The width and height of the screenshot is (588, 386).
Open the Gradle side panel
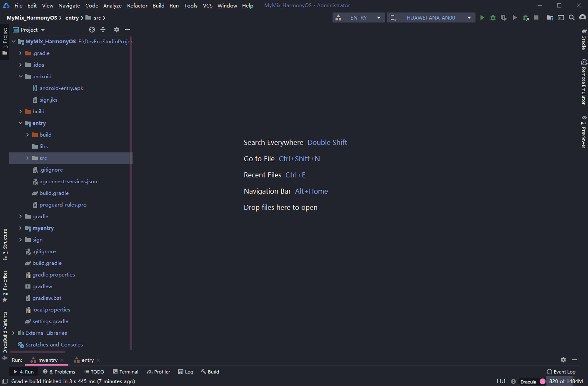click(x=584, y=39)
